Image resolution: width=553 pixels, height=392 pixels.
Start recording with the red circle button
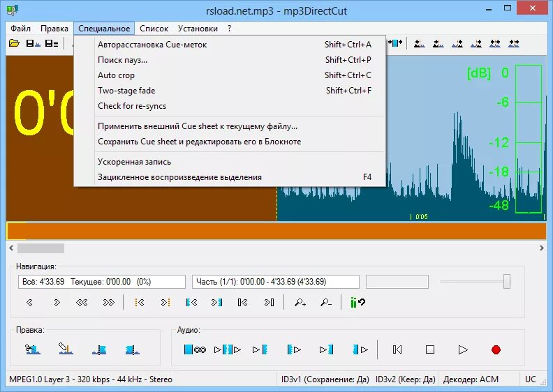tap(496, 349)
